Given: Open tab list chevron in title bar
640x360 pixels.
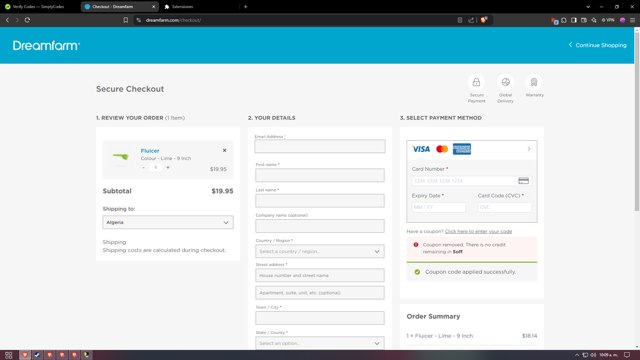Looking at the screenshot, I should click(588, 7).
